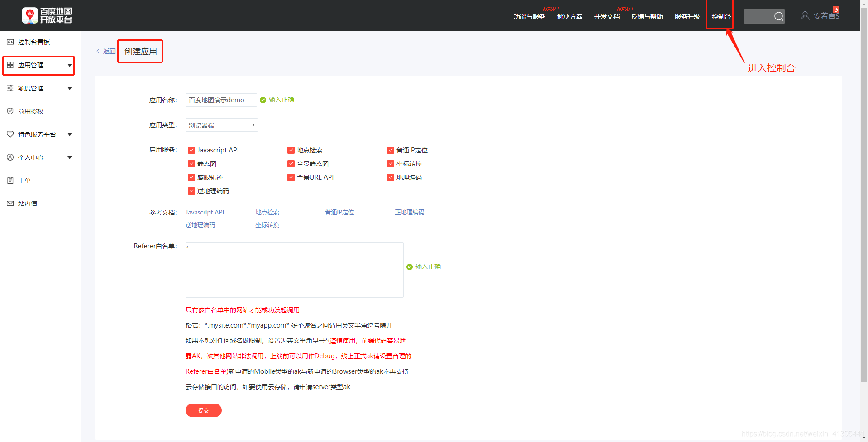
Task: Uncheck the Javascript API service
Action: point(191,150)
